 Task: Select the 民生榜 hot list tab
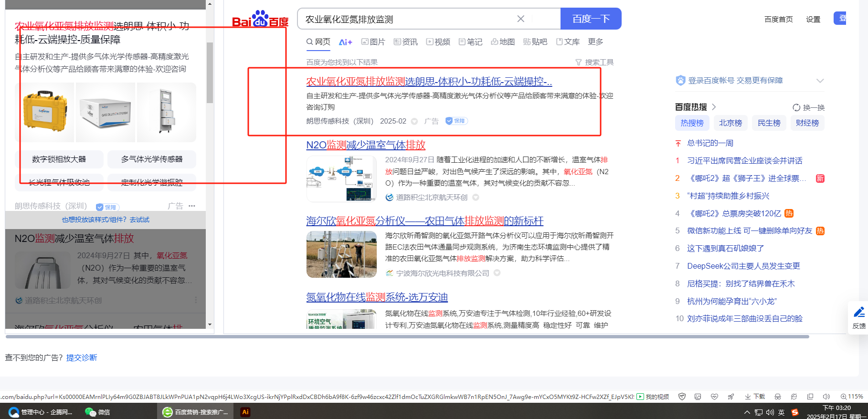click(769, 123)
